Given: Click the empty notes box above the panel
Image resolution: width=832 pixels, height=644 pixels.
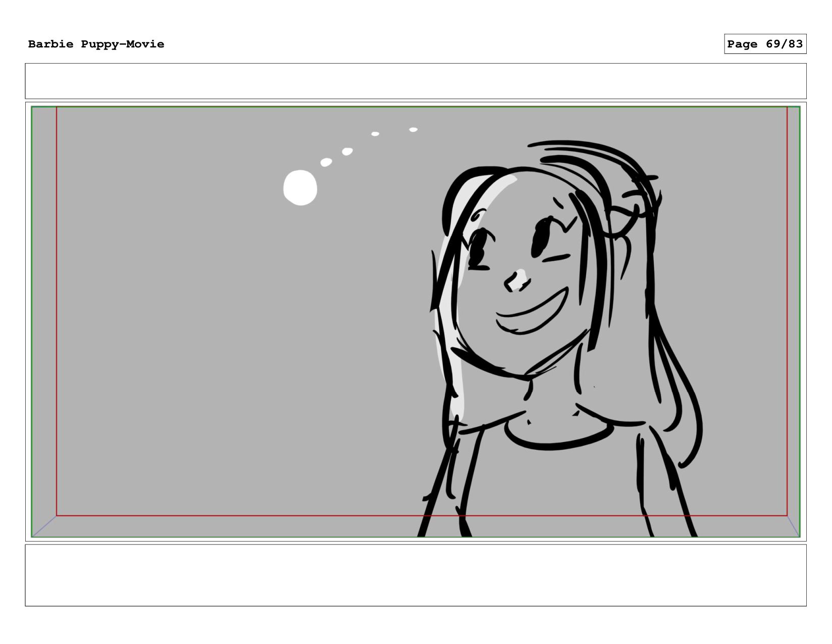Looking at the screenshot, I should point(415,81).
